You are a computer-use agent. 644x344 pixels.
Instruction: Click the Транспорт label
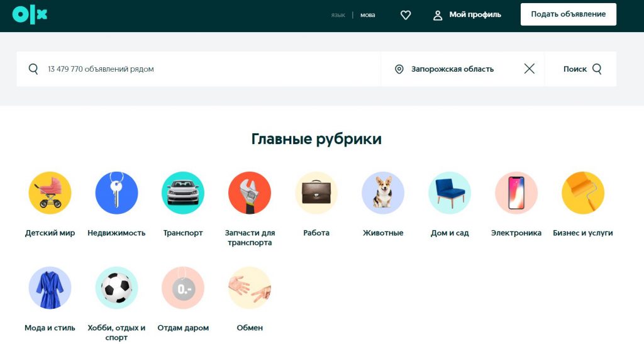click(x=183, y=233)
